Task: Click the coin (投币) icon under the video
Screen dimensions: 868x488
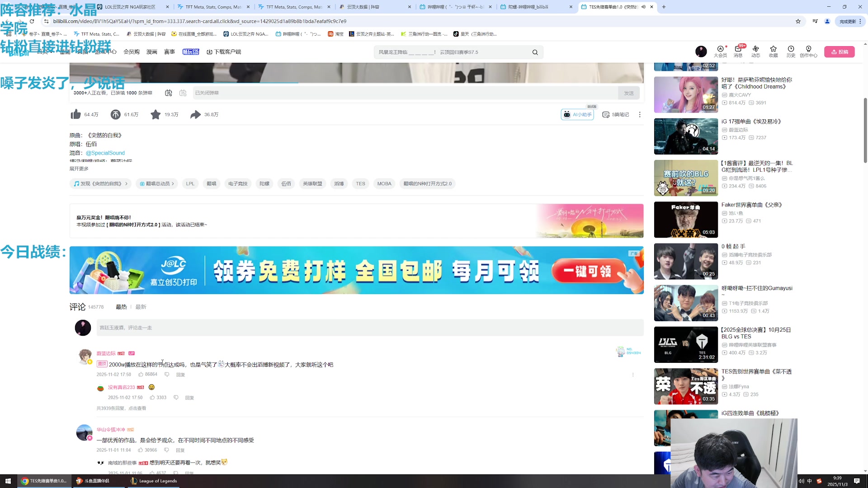Action: coord(115,114)
